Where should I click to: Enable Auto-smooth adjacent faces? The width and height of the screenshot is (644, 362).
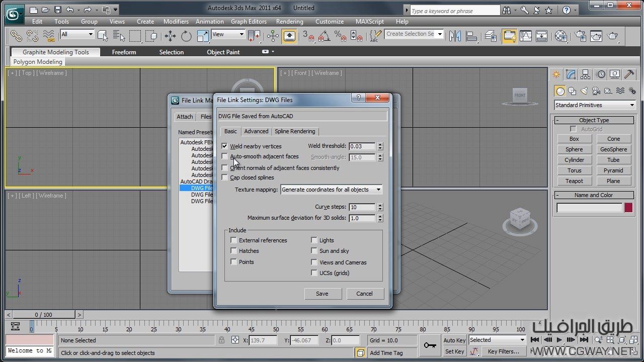(x=224, y=157)
